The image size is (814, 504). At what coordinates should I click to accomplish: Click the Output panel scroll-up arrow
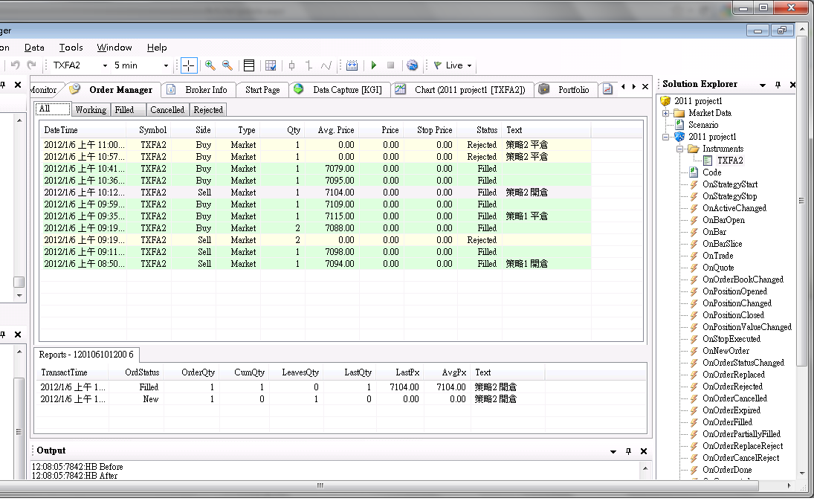pos(645,468)
